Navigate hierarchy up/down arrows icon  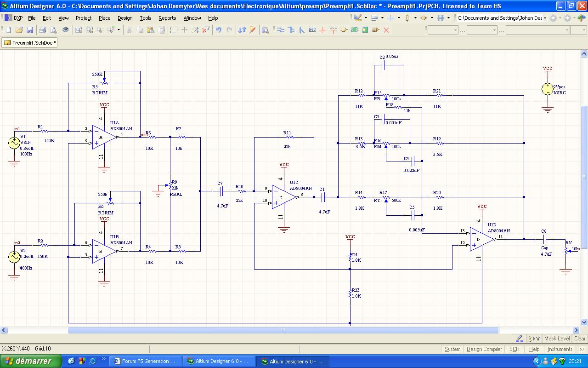[242, 30]
